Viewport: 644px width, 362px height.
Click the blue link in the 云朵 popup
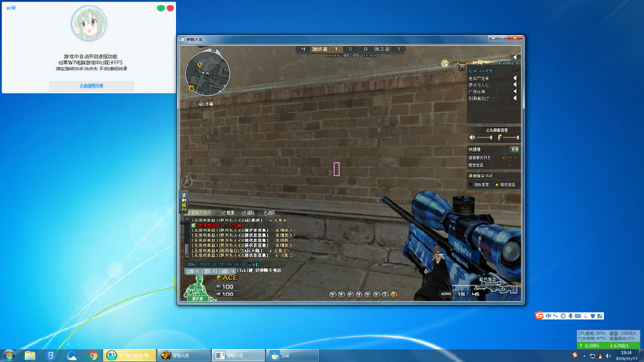[91, 86]
